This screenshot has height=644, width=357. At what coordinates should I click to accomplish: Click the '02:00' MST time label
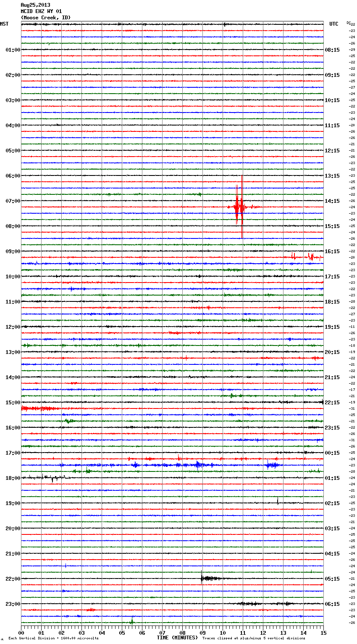13,75
